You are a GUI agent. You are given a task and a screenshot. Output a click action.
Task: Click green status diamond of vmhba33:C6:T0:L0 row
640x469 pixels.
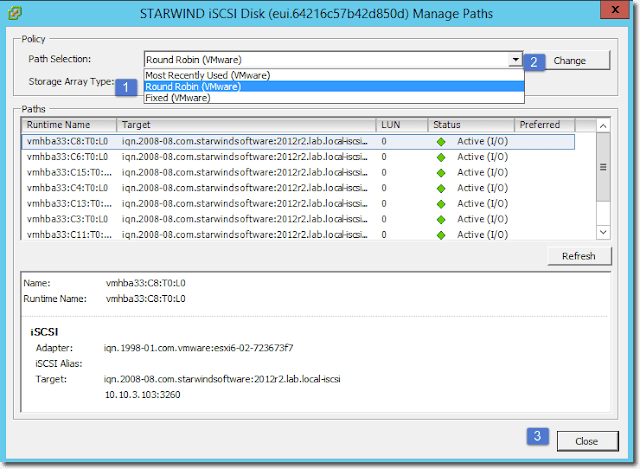tap(441, 158)
